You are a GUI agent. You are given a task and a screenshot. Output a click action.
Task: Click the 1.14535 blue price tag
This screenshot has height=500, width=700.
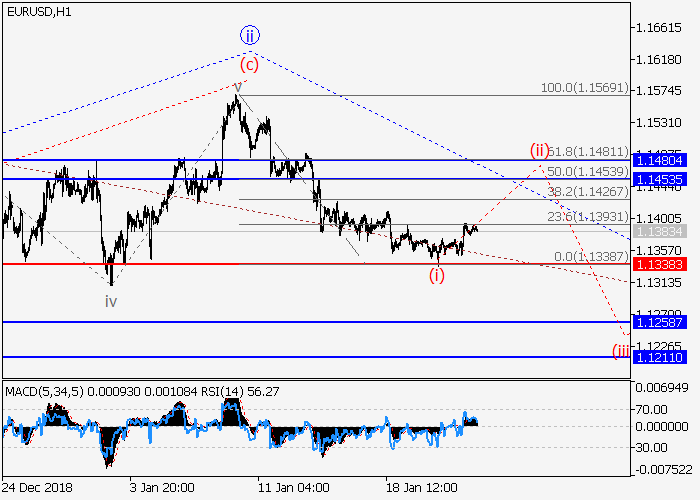tap(663, 179)
